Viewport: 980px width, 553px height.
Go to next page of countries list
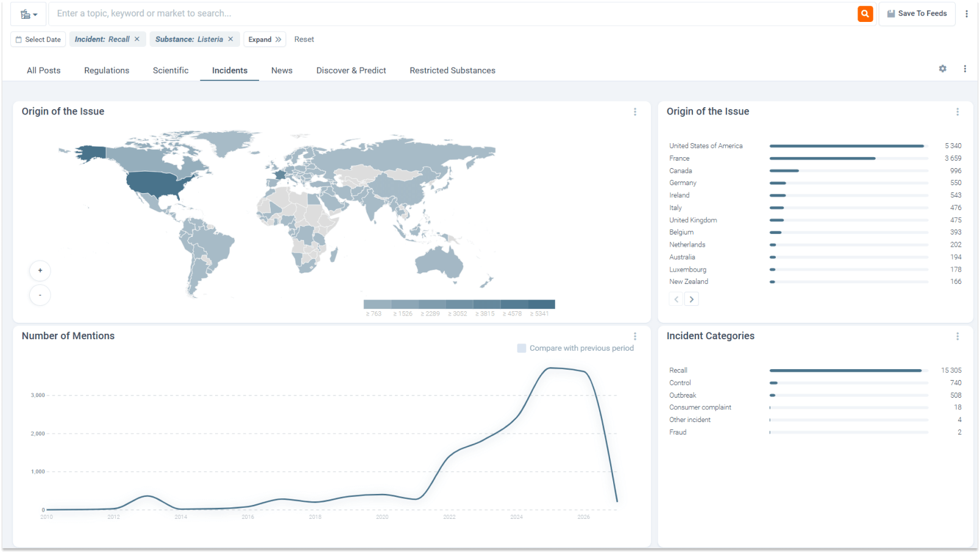(691, 299)
